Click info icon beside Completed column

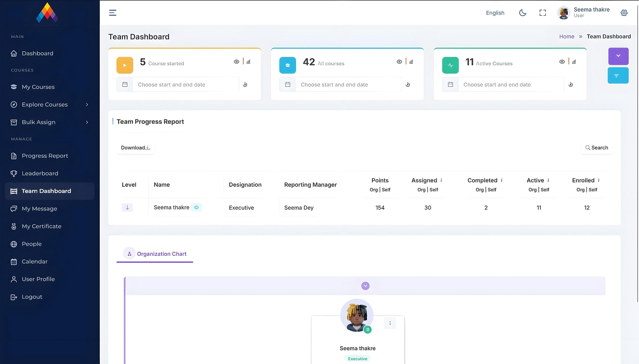[502, 180]
